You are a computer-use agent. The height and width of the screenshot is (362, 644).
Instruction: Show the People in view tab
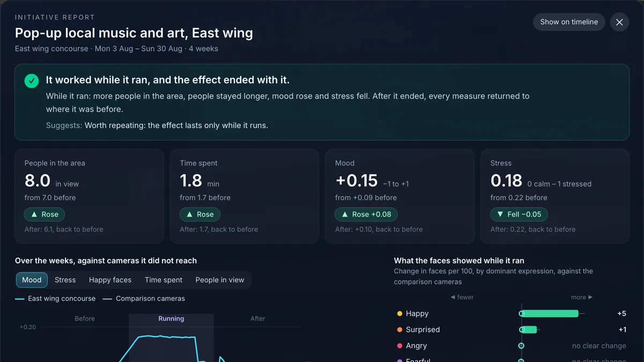tap(219, 280)
